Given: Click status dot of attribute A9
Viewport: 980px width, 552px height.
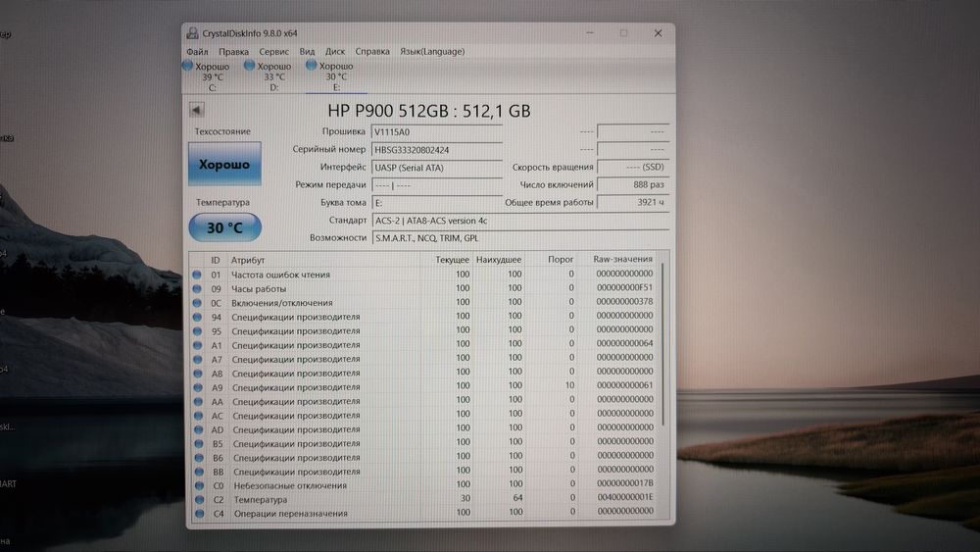Looking at the screenshot, I should 198,387.
